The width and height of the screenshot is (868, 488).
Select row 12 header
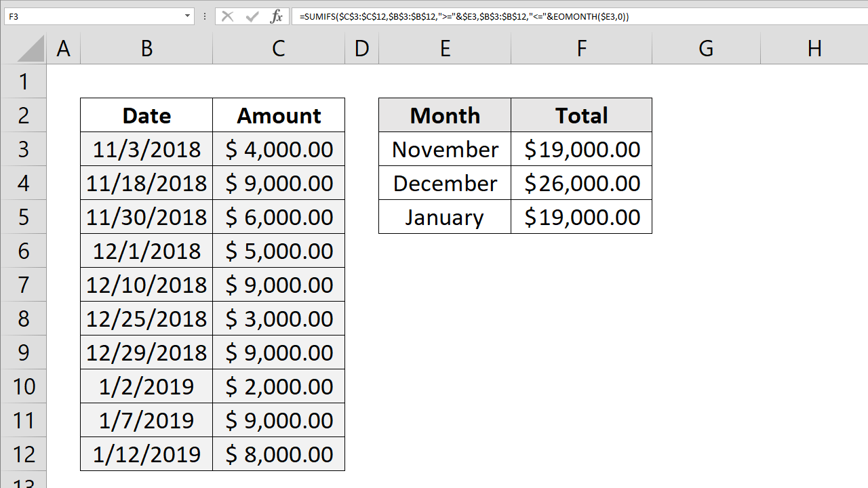coord(24,454)
